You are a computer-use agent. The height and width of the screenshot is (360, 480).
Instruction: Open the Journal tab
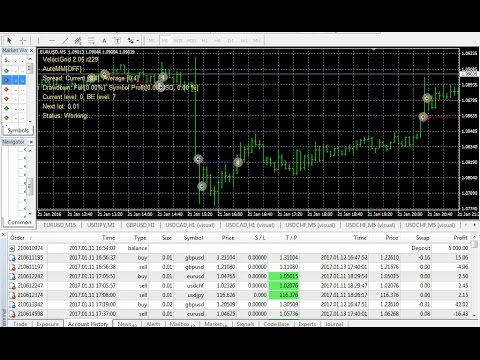(334, 324)
